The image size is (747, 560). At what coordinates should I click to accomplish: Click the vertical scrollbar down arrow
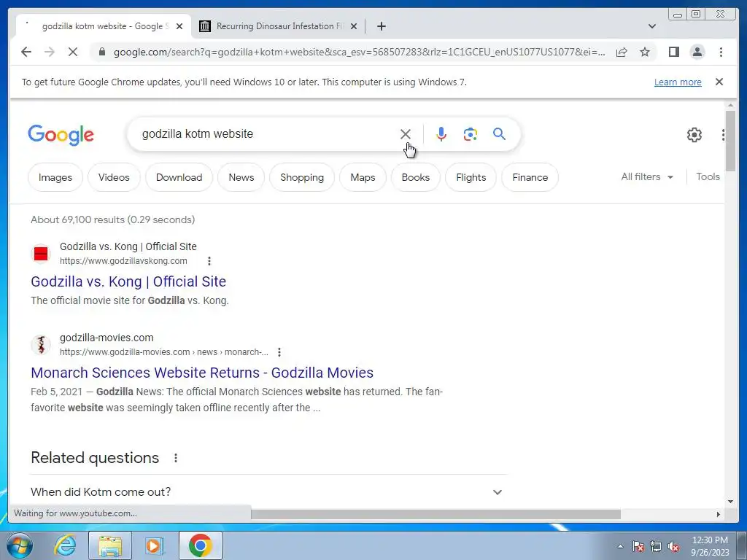click(730, 501)
